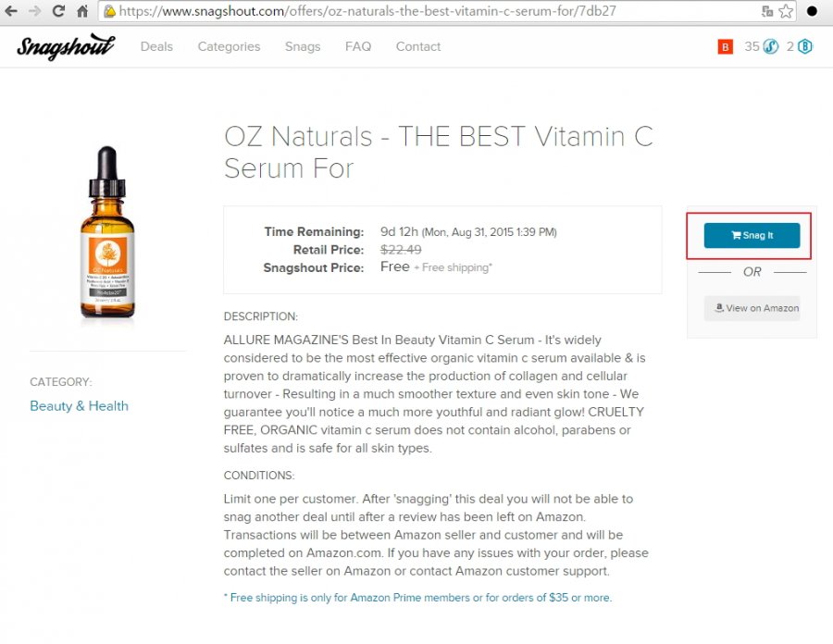
Task: Reload the page with the refresh icon
Action: [58, 10]
